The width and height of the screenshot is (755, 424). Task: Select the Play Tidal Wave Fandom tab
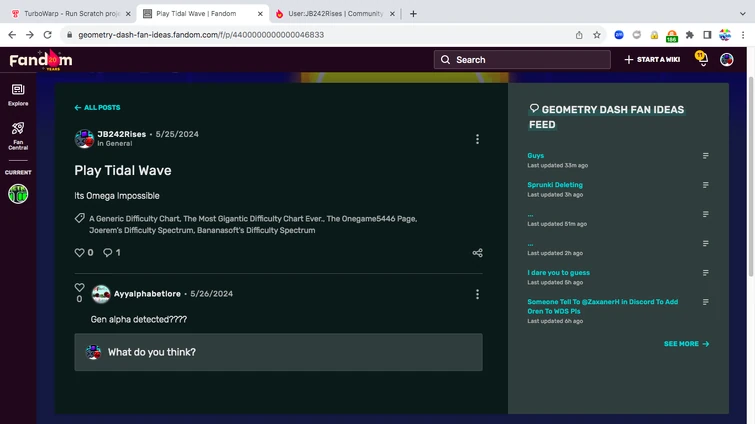tap(202, 13)
